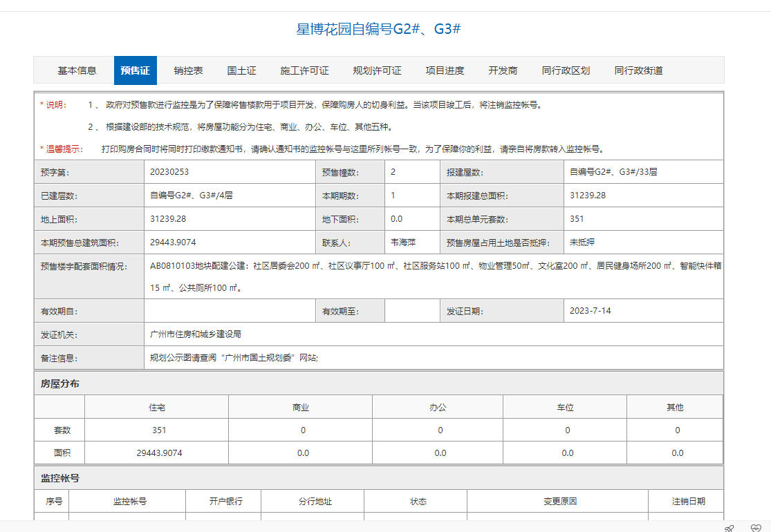The image size is (771, 532).
Task: Click the 开户银行 column header
Action: pyautogui.click(x=225, y=502)
